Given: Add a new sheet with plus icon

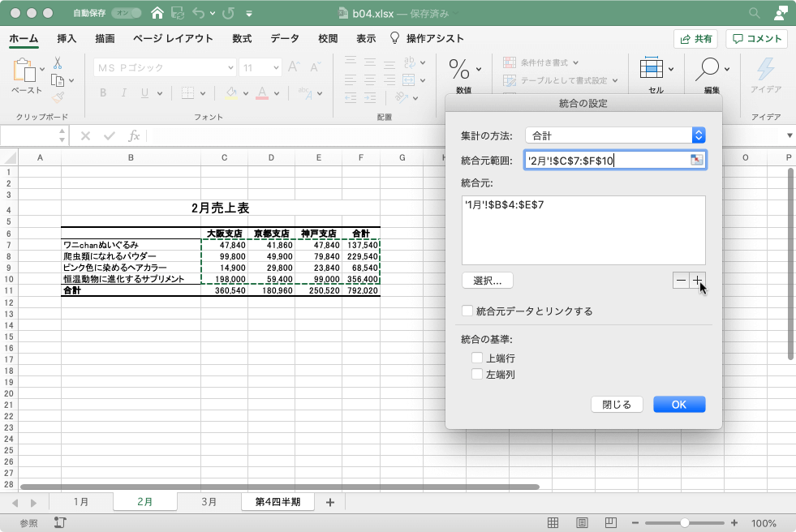Looking at the screenshot, I should click(x=330, y=503).
